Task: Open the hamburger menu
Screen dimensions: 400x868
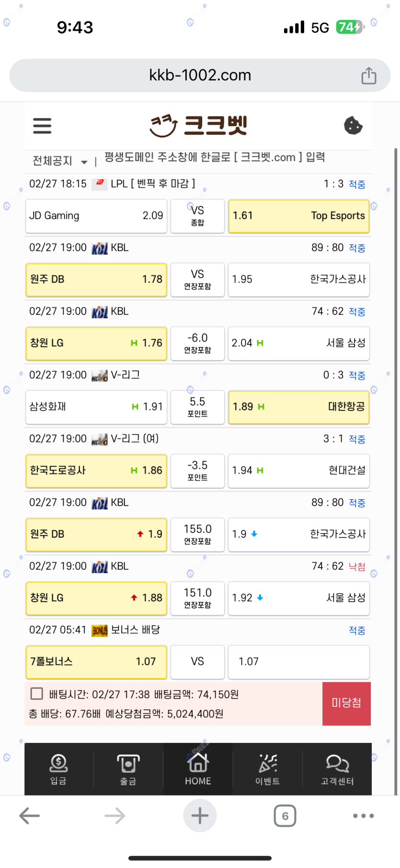Action: (x=42, y=126)
